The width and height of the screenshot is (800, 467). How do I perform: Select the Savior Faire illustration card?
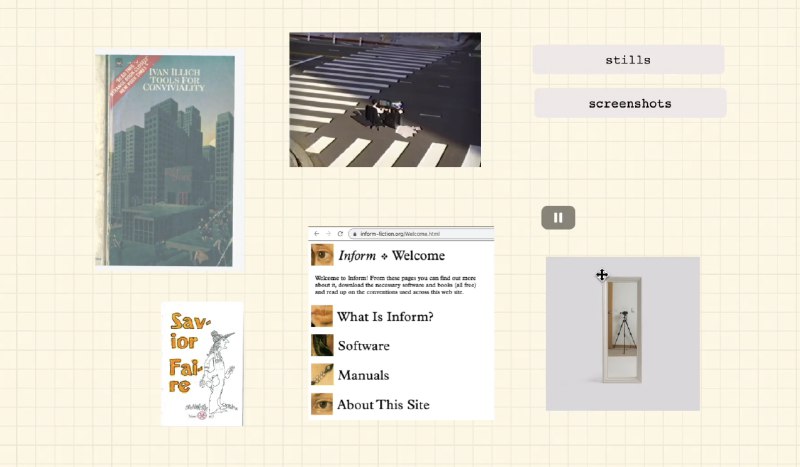[x=202, y=364]
